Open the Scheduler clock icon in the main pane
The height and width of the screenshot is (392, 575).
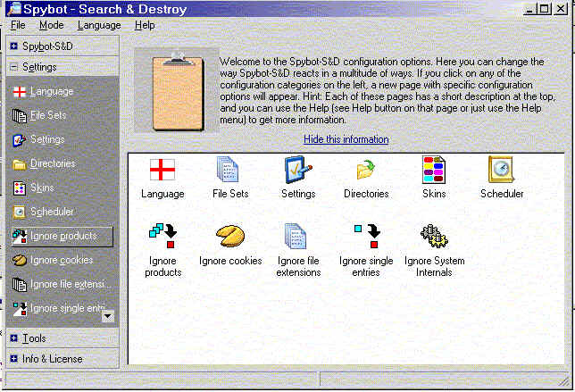tap(501, 169)
